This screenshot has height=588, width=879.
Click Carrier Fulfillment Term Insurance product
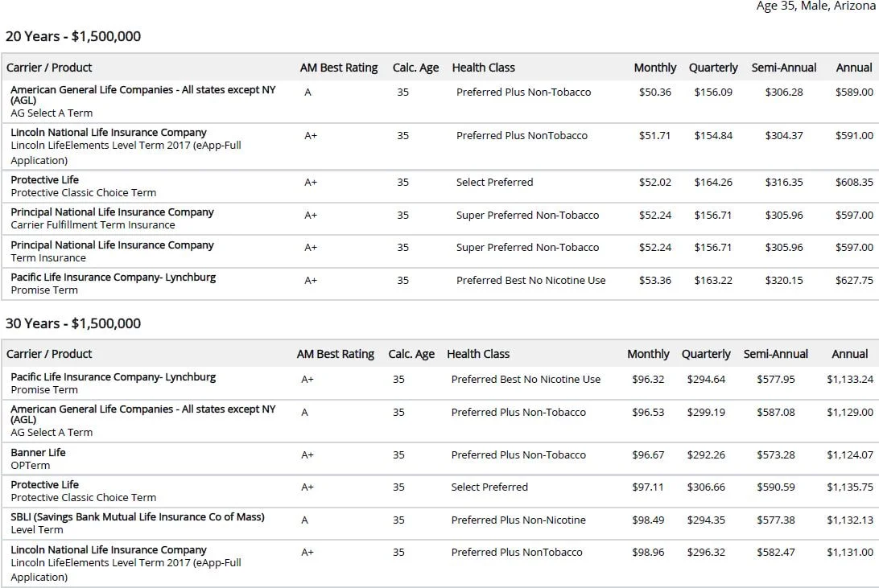pos(93,225)
